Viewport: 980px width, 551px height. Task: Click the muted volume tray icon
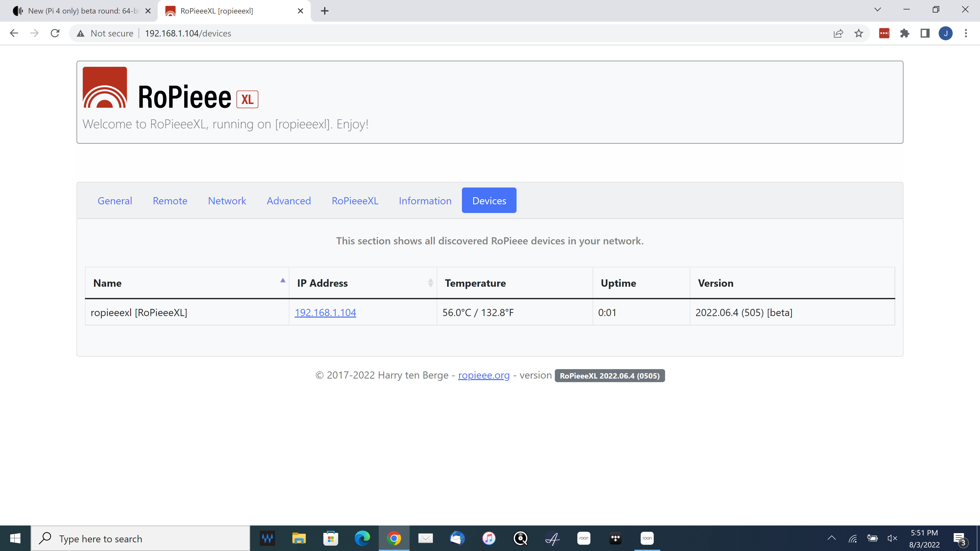pyautogui.click(x=892, y=538)
